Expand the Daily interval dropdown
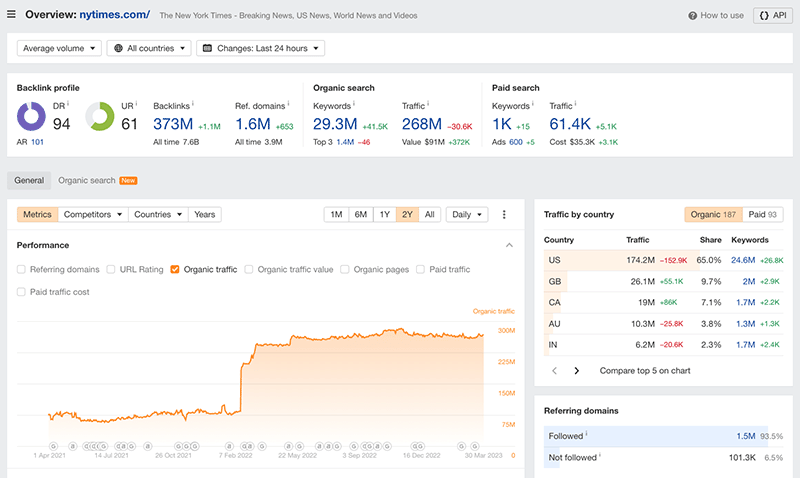This screenshot has width=800, height=478. coord(467,215)
